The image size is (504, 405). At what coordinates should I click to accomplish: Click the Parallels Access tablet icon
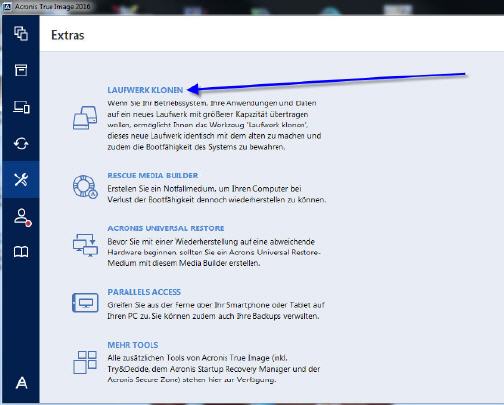85,303
